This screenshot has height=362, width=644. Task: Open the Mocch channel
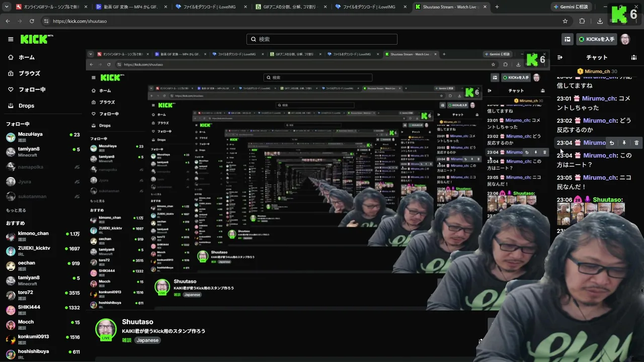42,325
